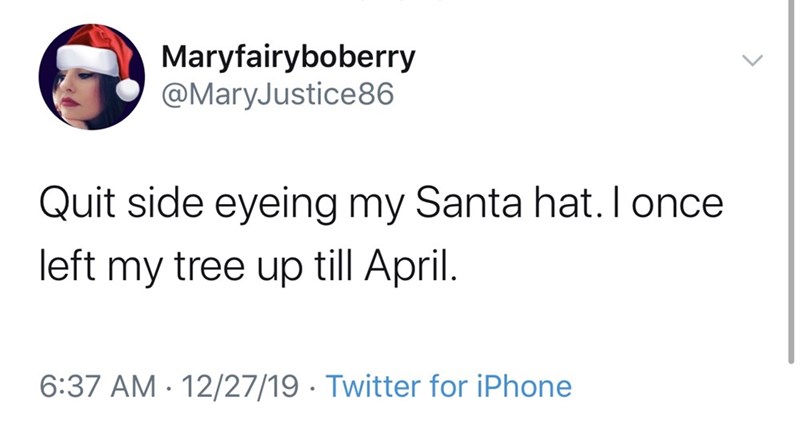The width and height of the screenshot is (800, 429).
Task: Open the tweet options chevron menu
Action: [x=752, y=62]
